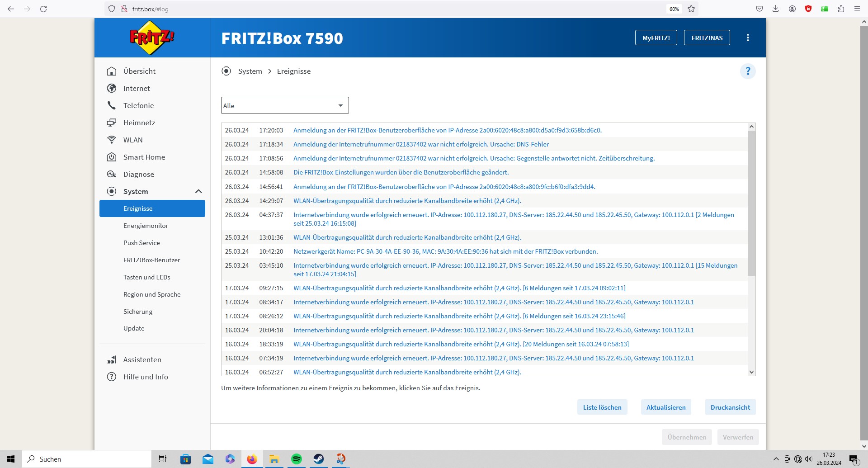Screen dimensions: 868x468
Task: Open the help question mark icon
Action: point(748,71)
